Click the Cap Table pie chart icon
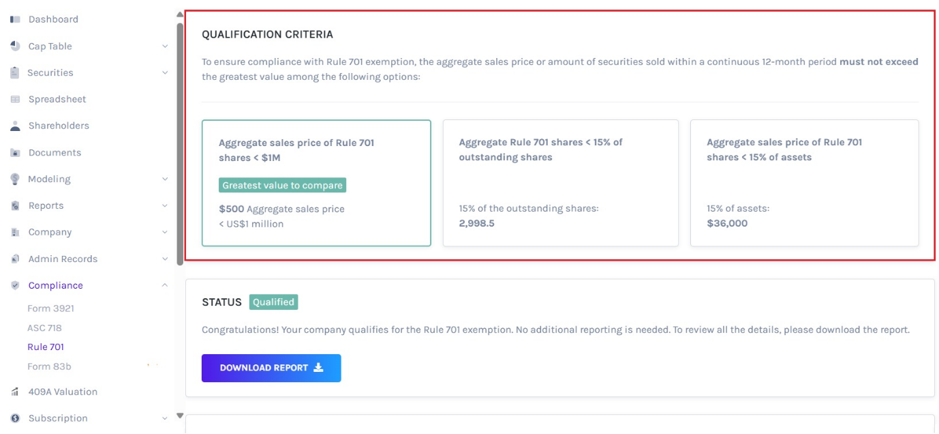939x434 pixels. coord(16,46)
